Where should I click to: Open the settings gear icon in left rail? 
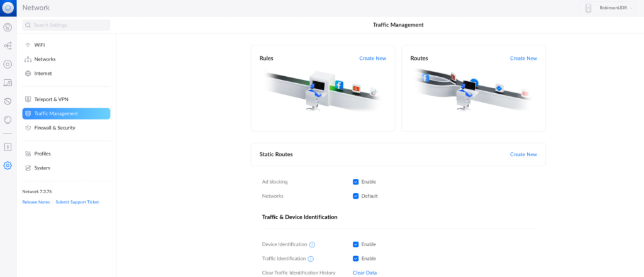point(8,166)
